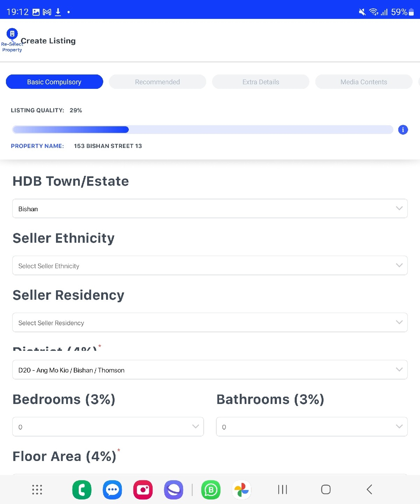420x504 pixels.
Task: Expand HDB Town/Estate dropdown showing Bishan
Action: pyautogui.click(x=210, y=209)
